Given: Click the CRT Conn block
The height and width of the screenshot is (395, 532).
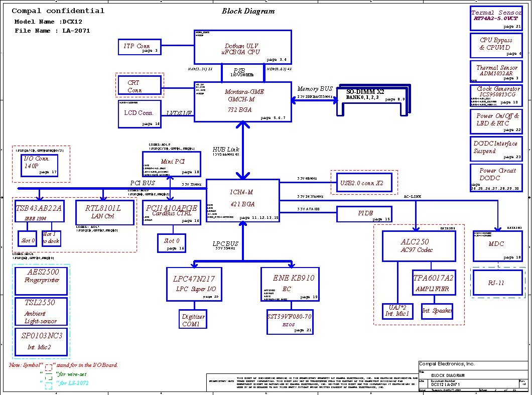Looking at the screenshot, I should pos(140,85).
